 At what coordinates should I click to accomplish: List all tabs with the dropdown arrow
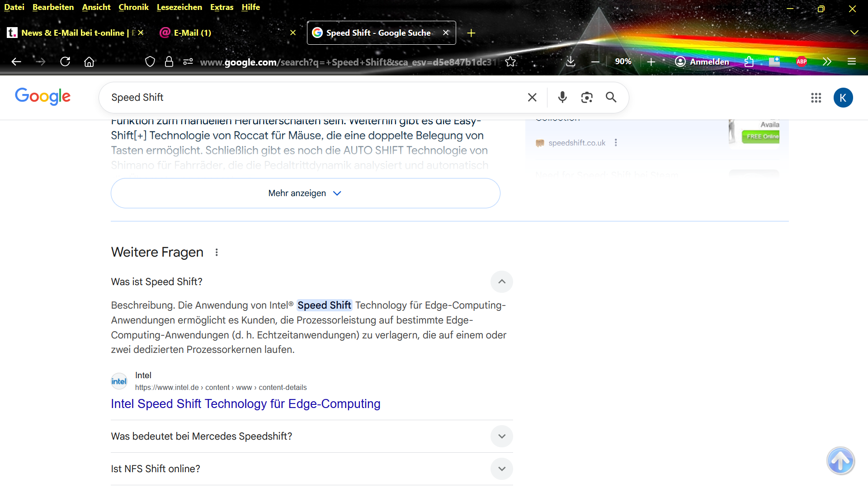pos(854,33)
